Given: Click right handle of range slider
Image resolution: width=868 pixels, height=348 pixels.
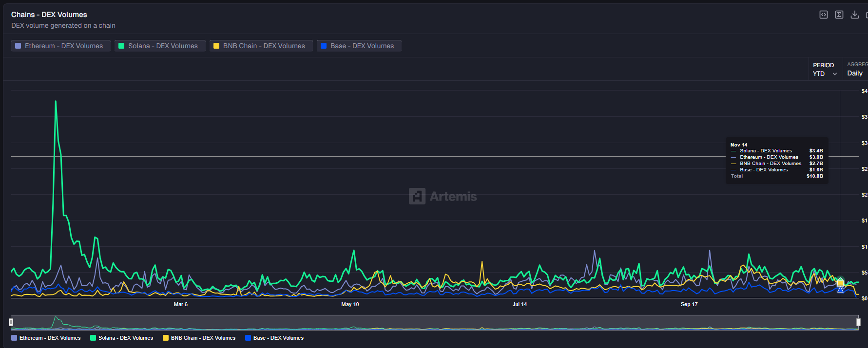Looking at the screenshot, I should pyautogui.click(x=858, y=322).
